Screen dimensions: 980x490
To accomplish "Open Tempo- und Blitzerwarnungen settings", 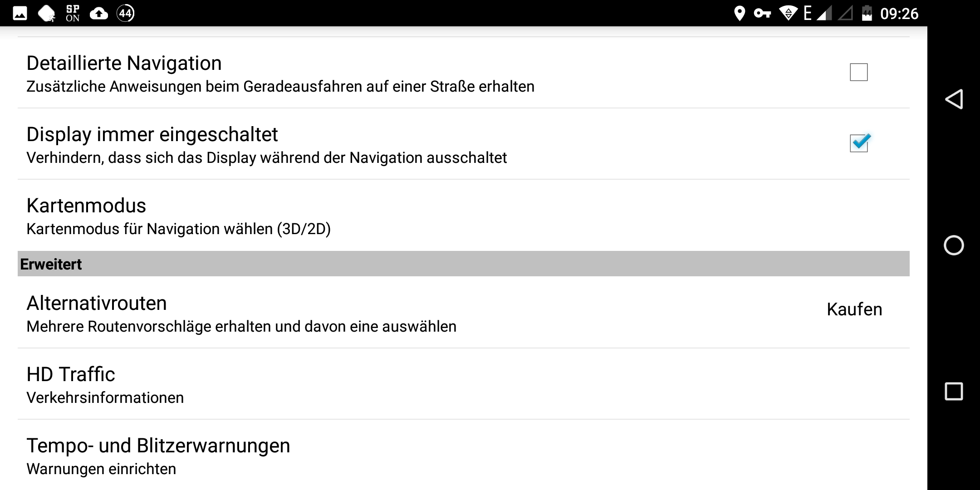I will [x=158, y=456].
